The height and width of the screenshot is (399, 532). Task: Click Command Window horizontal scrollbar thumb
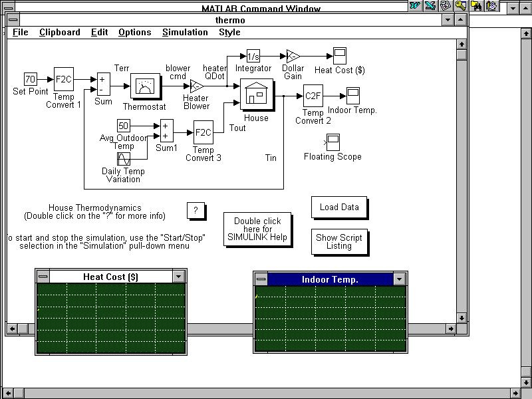pyautogui.click(x=19, y=394)
